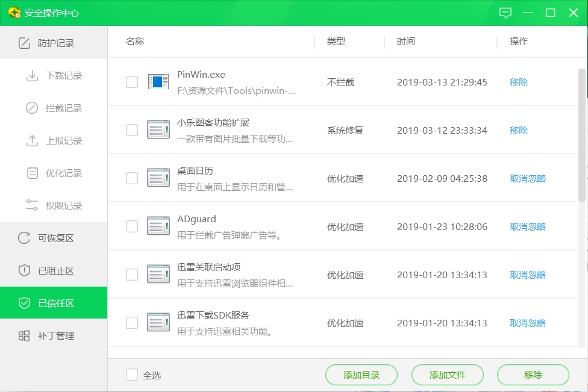Click the description 用于支持迅雷相关功能。
This screenshot has height=392, width=588.
point(224,332)
